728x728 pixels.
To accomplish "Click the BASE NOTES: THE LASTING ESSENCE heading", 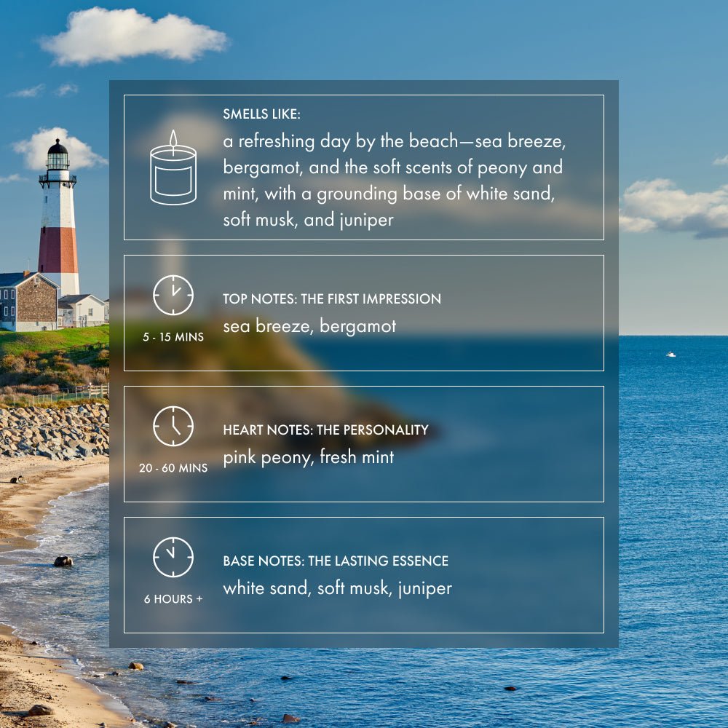I will (336, 561).
